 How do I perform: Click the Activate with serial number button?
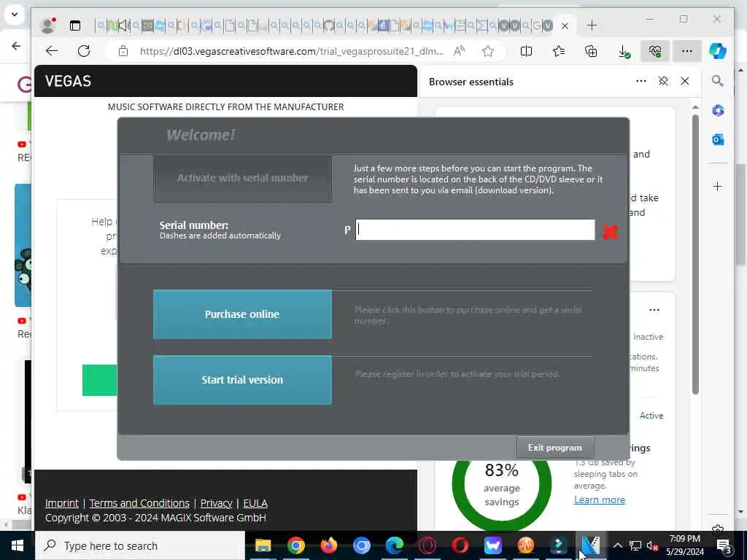[242, 178]
